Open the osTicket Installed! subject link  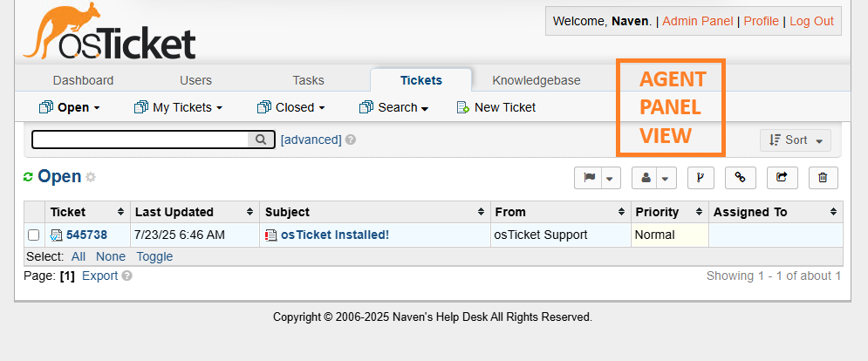tap(335, 235)
